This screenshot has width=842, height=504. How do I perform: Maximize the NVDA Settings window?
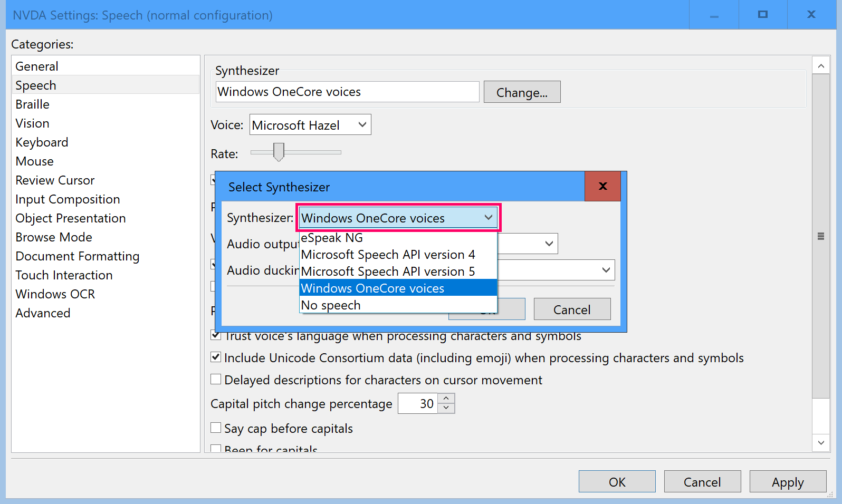click(x=762, y=15)
